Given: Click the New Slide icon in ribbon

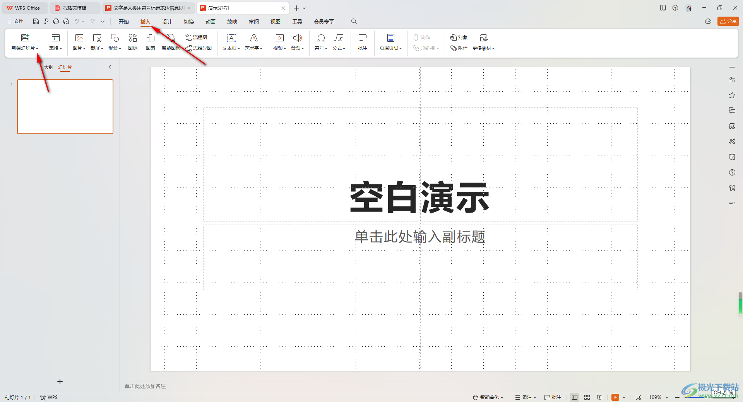Looking at the screenshot, I should tap(25, 37).
